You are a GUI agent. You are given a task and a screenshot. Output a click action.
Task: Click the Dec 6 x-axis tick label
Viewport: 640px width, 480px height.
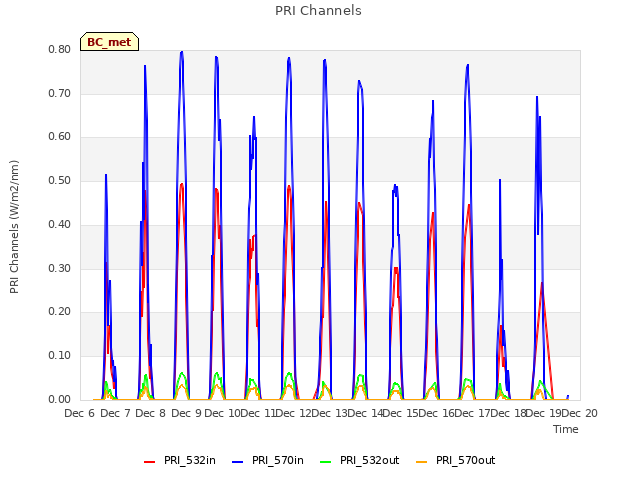point(80,413)
